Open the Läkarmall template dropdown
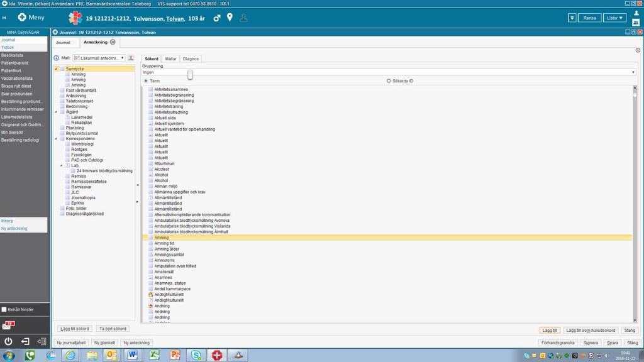644x362 pixels. pos(99,58)
